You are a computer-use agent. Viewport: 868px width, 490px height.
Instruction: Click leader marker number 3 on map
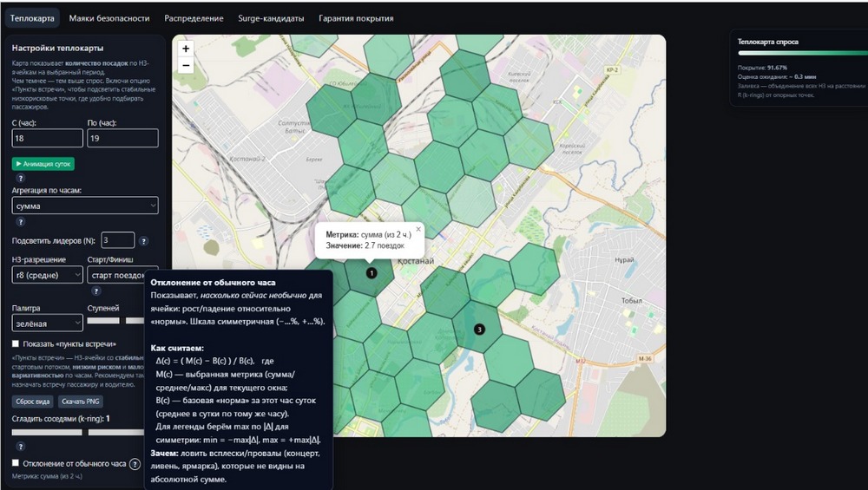click(478, 330)
